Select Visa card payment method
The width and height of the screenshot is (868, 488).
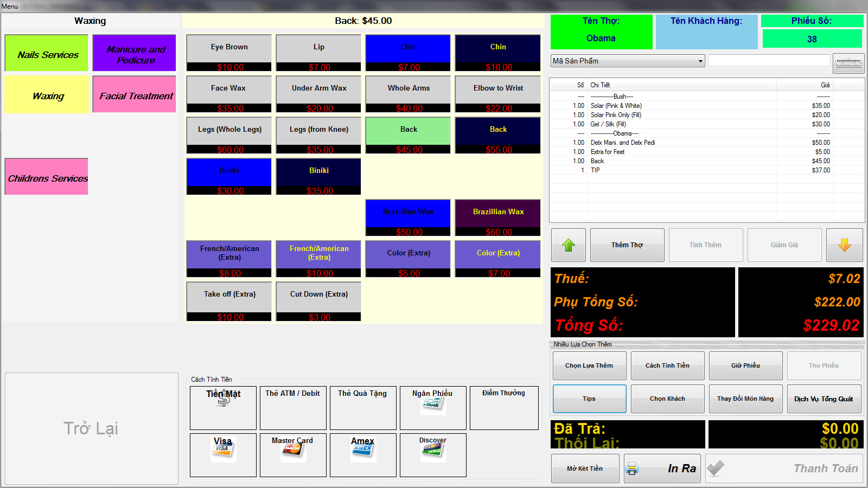(223, 454)
